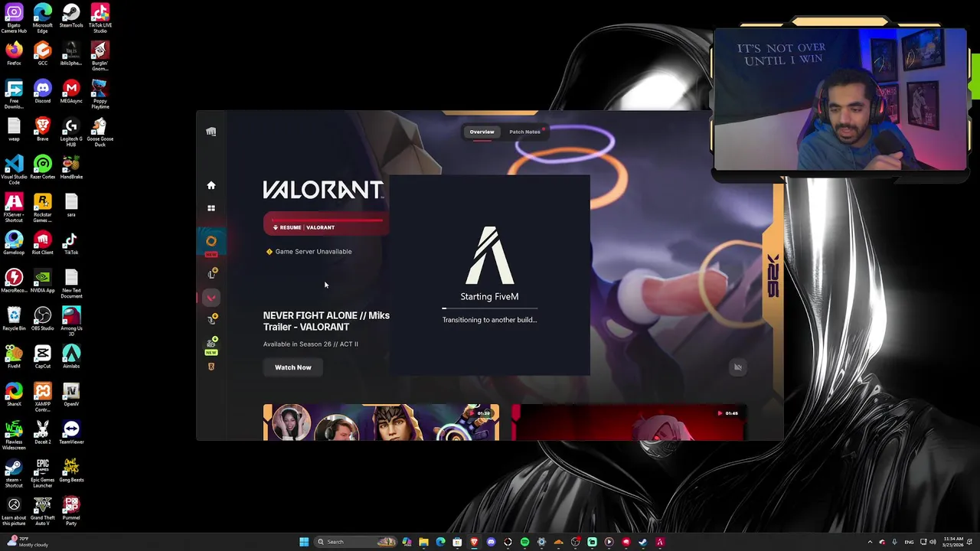The image size is (980, 551).
Task: Open the Riot Client home icon
Action: tap(211, 185)
